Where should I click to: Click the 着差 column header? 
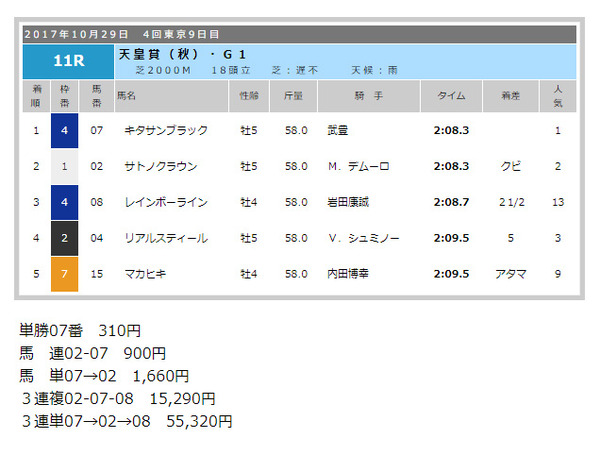pos(511,96)
